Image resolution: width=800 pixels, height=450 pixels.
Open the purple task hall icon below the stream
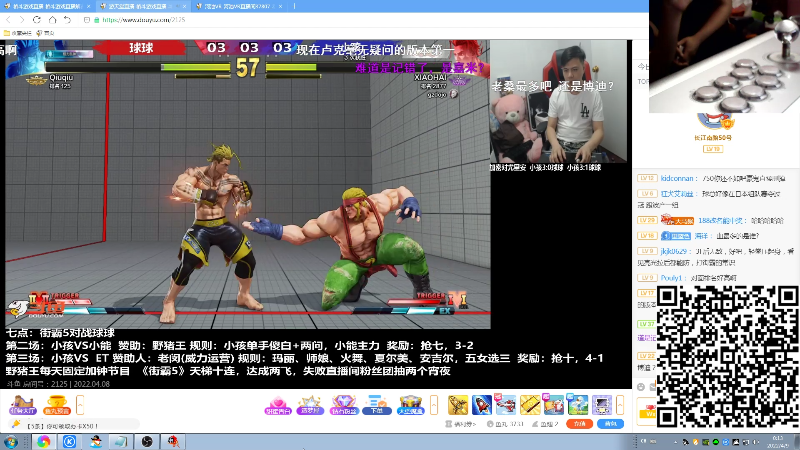(22, 405)
